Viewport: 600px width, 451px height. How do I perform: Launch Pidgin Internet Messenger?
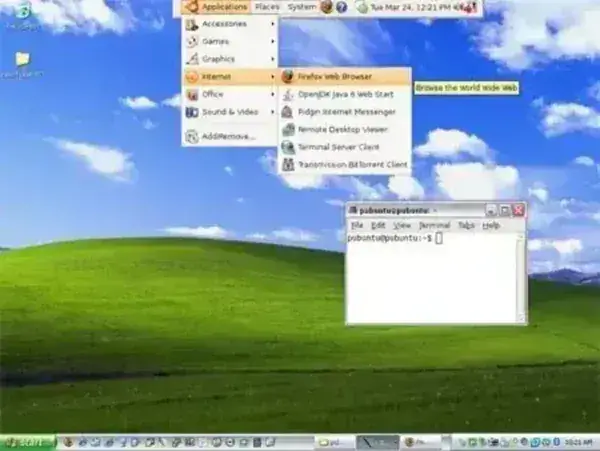point(345,112)
